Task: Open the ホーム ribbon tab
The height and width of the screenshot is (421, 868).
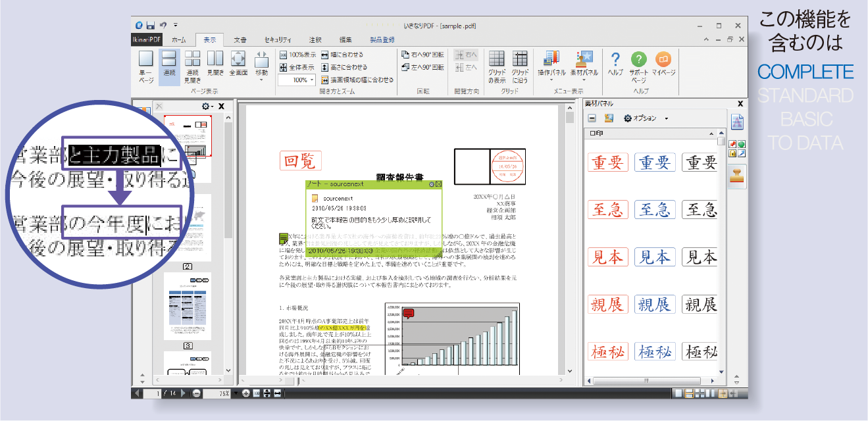Action: pyautogui.click(x=179, y=39)
